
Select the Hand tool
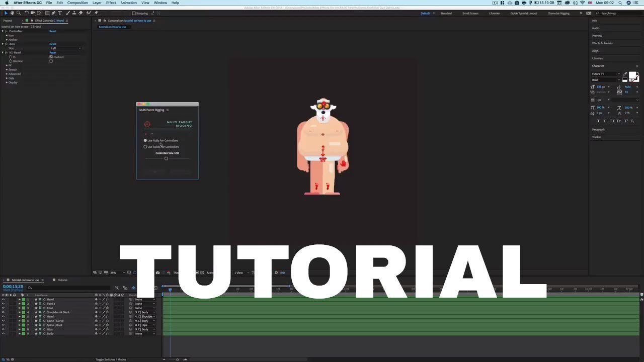coord(12,13)
